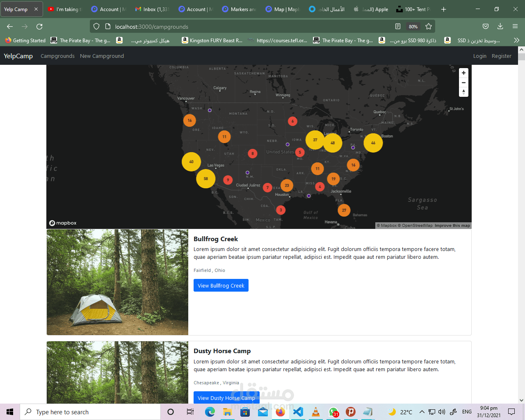Click the yellow 58 cluster on the map
Image resolution: width=525 pixels, height=420 pixels.
[x=205, y=179]
